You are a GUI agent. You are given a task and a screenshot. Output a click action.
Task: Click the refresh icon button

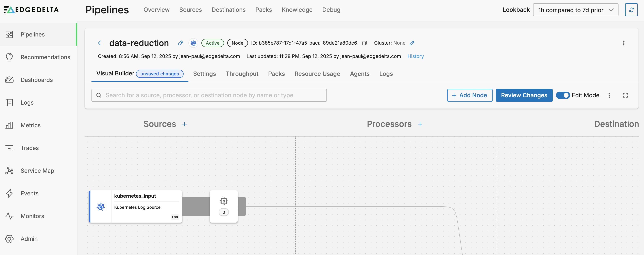click(631, 10)
